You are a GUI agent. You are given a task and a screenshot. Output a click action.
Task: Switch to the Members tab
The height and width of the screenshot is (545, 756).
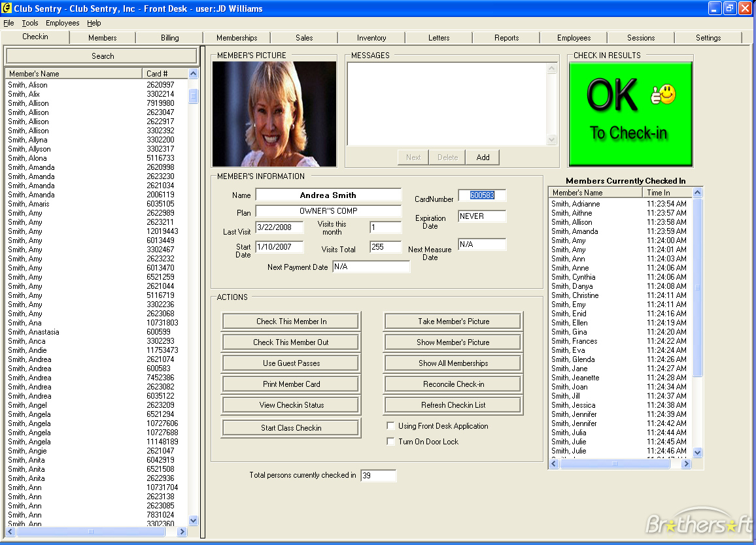click(102, 38)
